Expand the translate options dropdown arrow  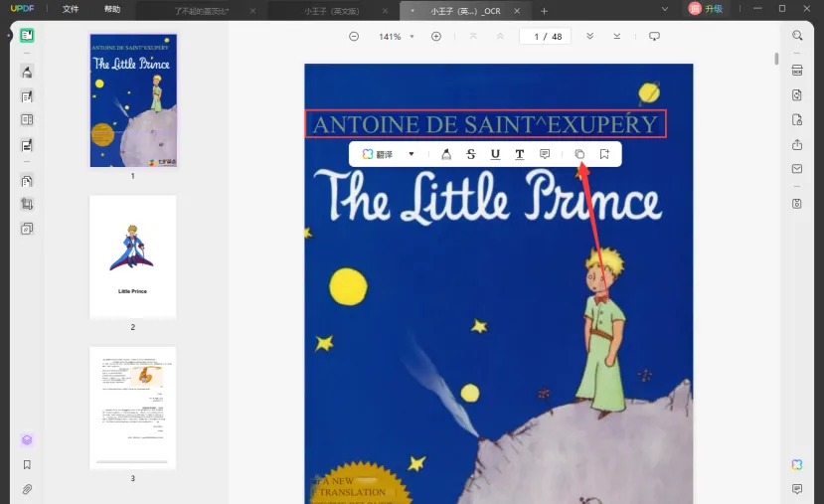point(412,154)
